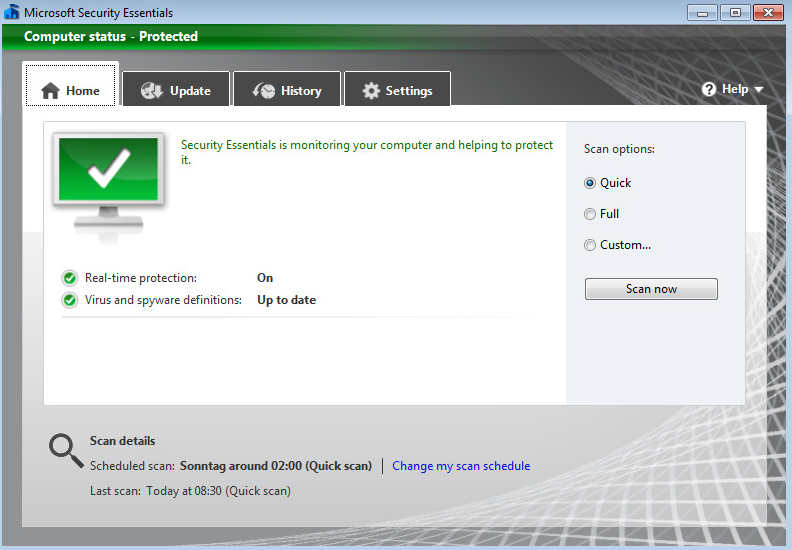Click the 'Virus and spyware definitions:' label
This screenshot has width=792, height=550.
pyautogui.click(x=163, y=300)
